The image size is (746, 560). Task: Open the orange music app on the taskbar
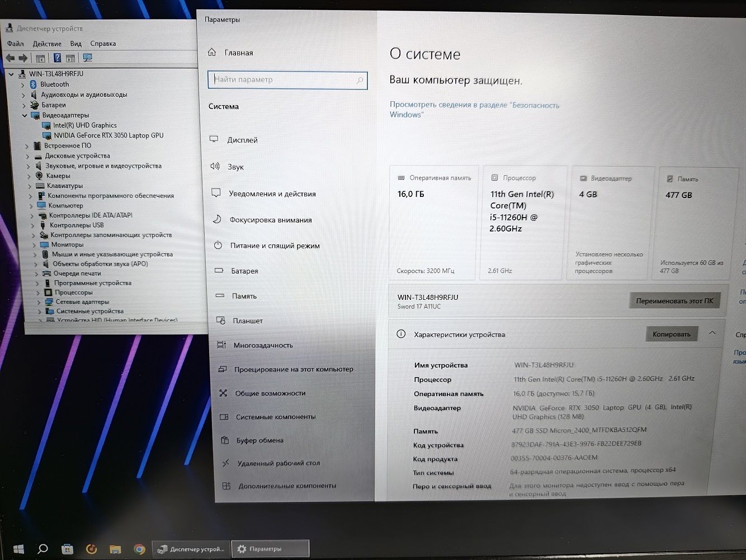tap(91, 549)
